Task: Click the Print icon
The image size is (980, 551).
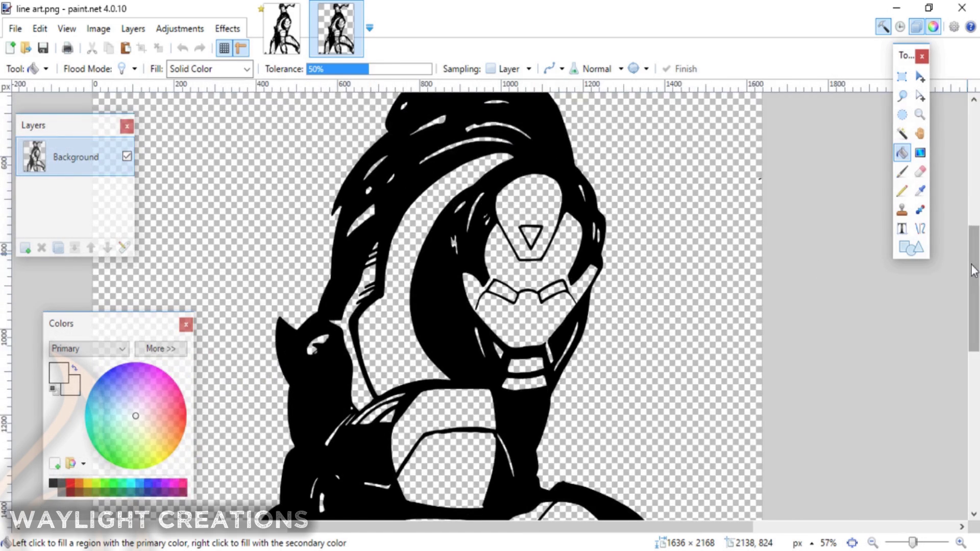Action: [67, 48]
